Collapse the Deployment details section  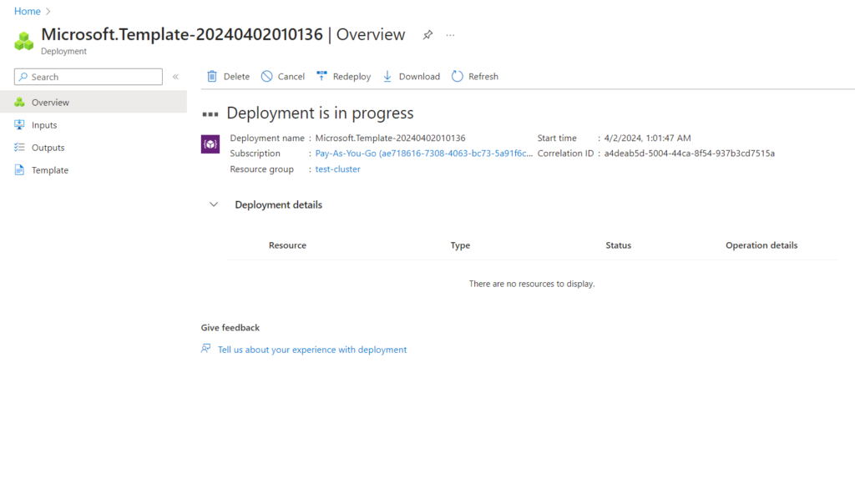click(214, 204)
